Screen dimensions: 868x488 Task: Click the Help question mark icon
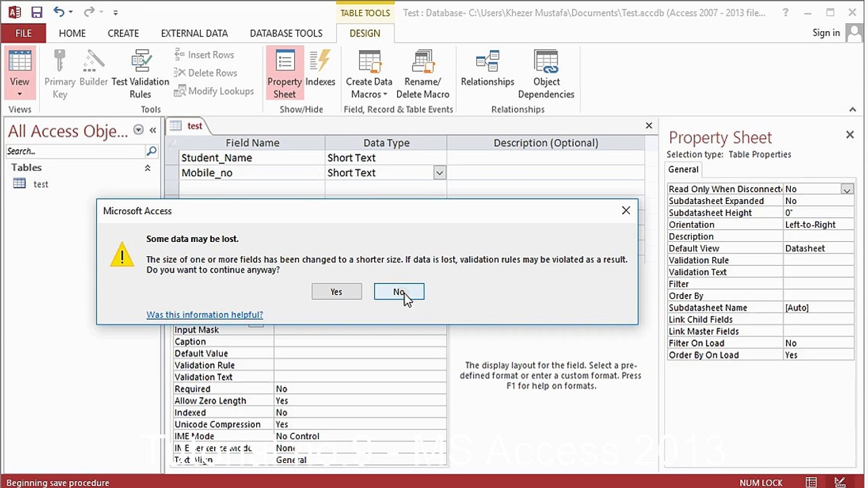click(785, 12)
